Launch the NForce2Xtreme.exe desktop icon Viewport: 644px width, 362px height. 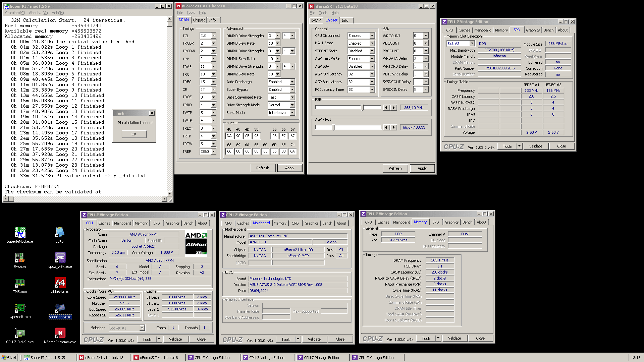tap(60, 336)
